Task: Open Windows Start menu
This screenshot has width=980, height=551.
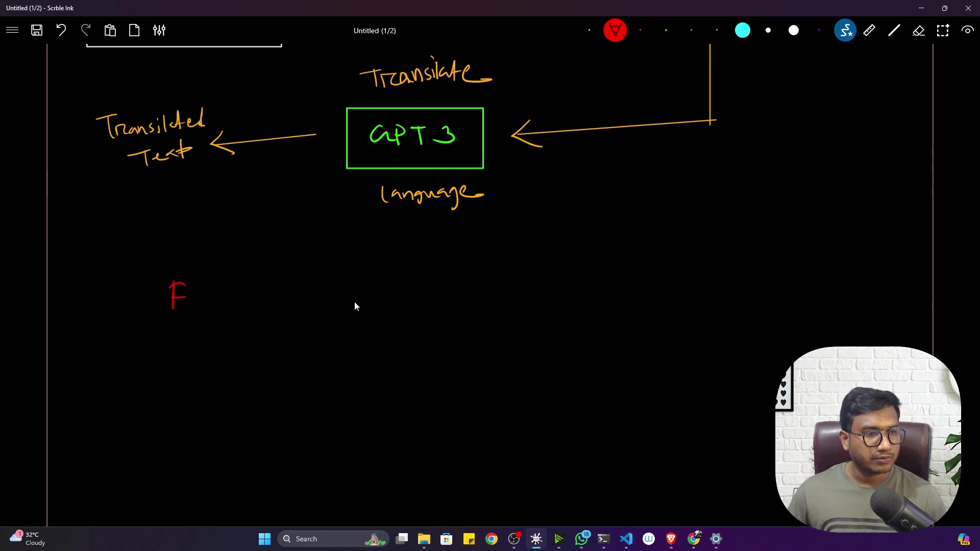Action: click(x=264, y=539)
